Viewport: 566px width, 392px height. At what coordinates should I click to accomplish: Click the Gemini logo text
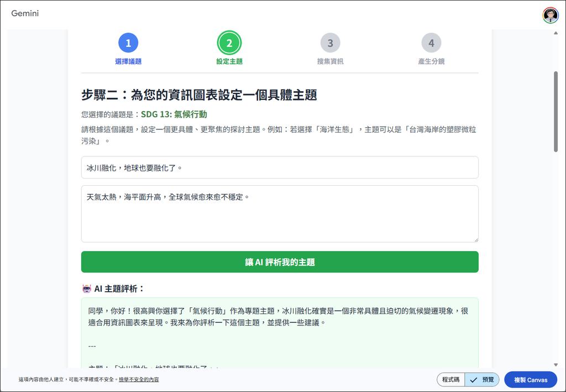tap(25, 13)
